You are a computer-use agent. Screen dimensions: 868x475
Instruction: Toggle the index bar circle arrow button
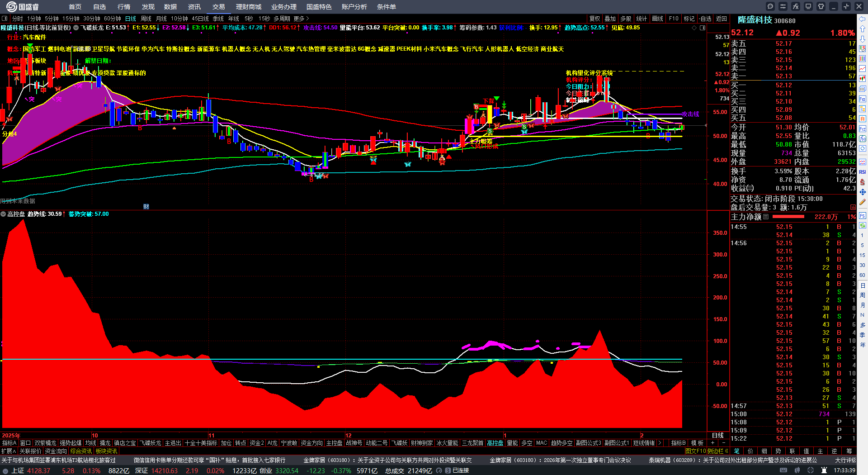5,470
